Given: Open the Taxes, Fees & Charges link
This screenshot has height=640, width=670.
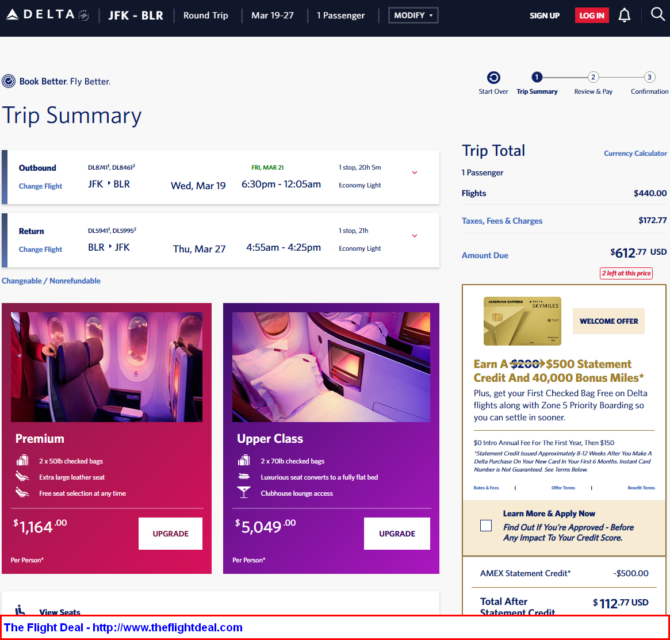Looking at the screenshot, I should 502,221.
